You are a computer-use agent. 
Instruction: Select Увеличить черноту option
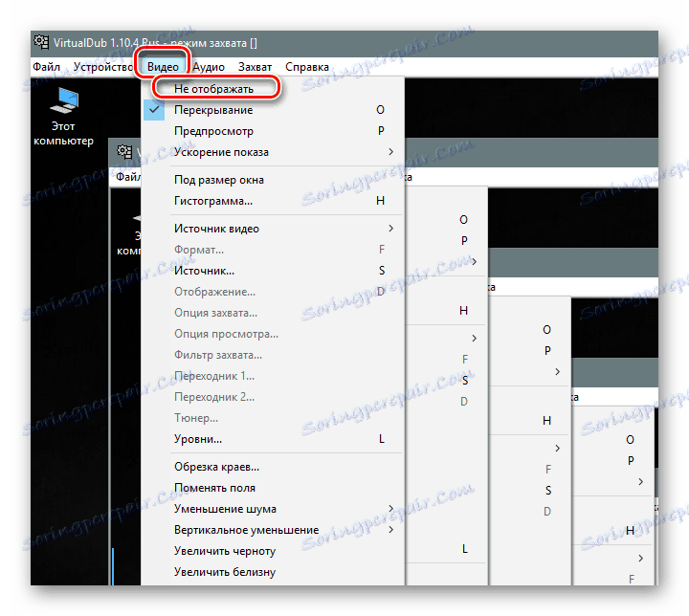(273, 551)
